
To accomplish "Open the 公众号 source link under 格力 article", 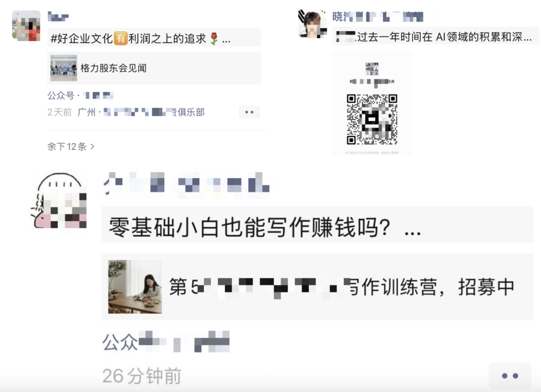I will click(x=80, y=96).
